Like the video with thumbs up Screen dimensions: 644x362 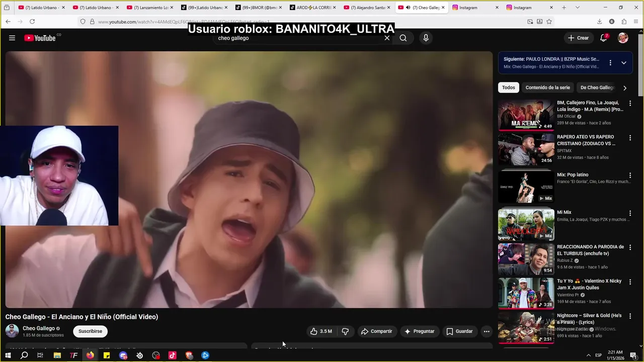click(x=321, y=331)
